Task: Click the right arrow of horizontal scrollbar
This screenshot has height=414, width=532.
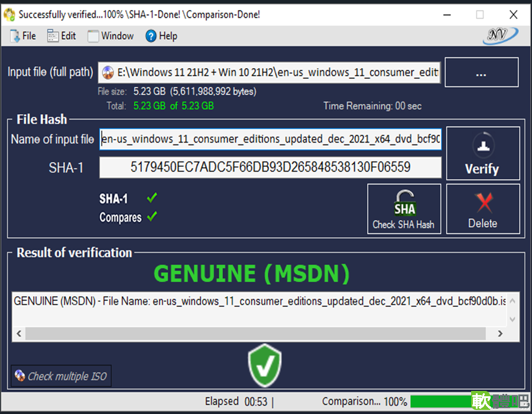Action: 500,334
